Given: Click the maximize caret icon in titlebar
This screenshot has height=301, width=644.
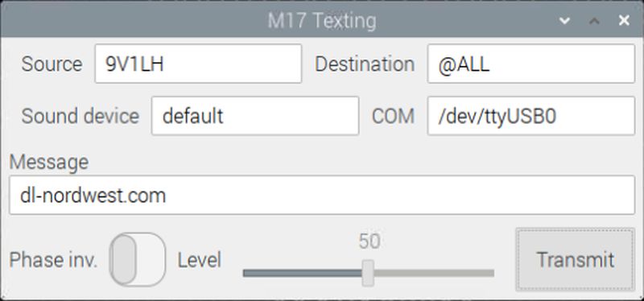Looking at the screenshot, I should pyautogui.click(x=594, y=21).
